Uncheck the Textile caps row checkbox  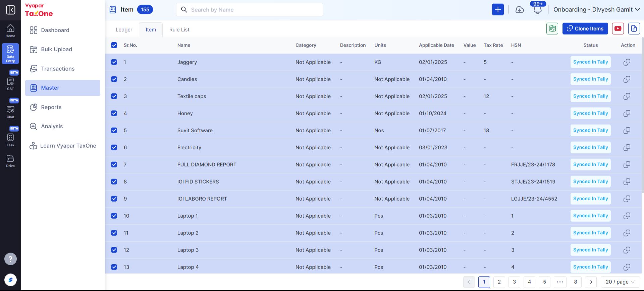click(114, 96)
